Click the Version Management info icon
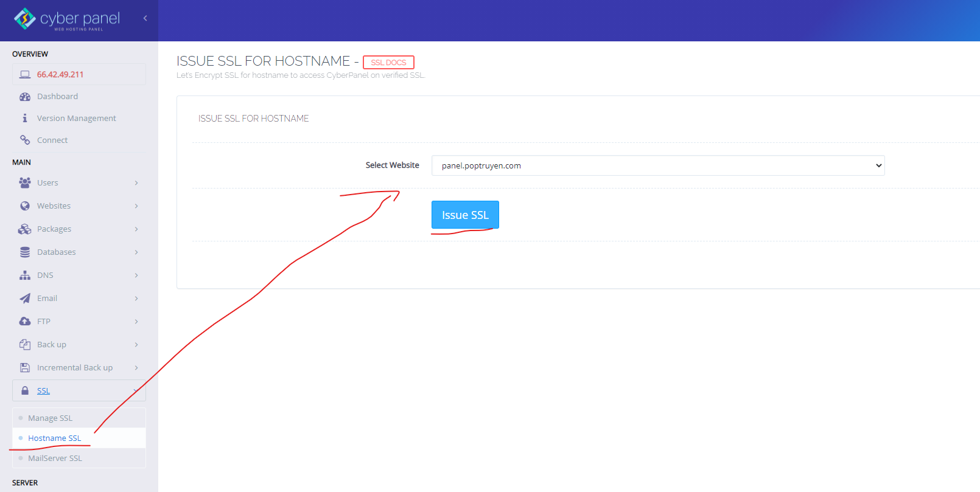The image size is (980, 492). [x=25, y=118]
